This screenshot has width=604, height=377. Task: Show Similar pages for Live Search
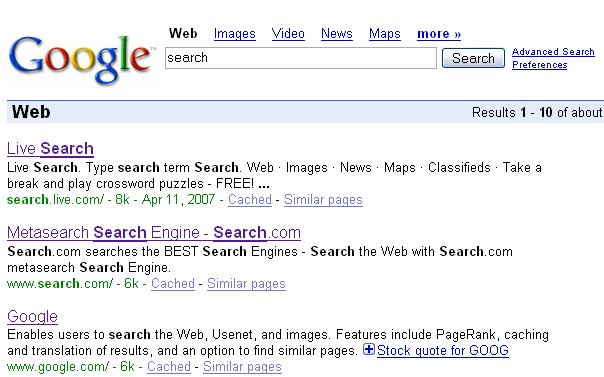point(323,199)
